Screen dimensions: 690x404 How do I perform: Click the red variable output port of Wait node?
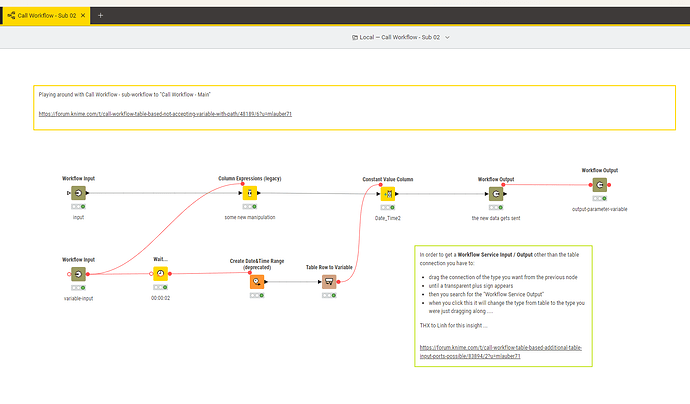click(170, 274)
